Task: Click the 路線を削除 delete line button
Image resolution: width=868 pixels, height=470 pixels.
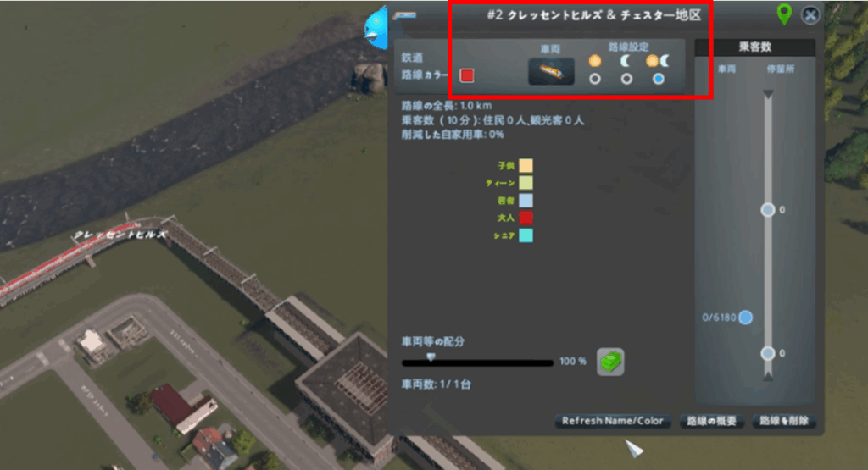Action: 784,421
